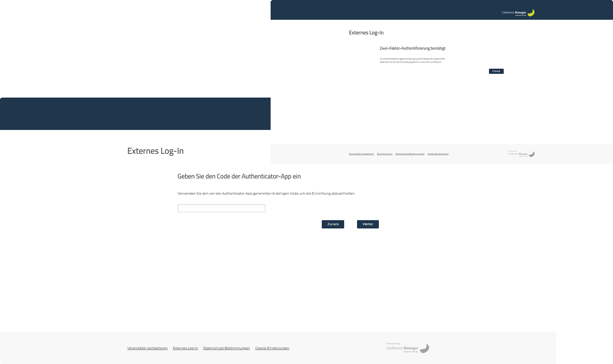Open Veranstalter kontaktieren link in the code entry page footer
The width and height of the screenshot is (613, 364).
[x=147, y=349]
